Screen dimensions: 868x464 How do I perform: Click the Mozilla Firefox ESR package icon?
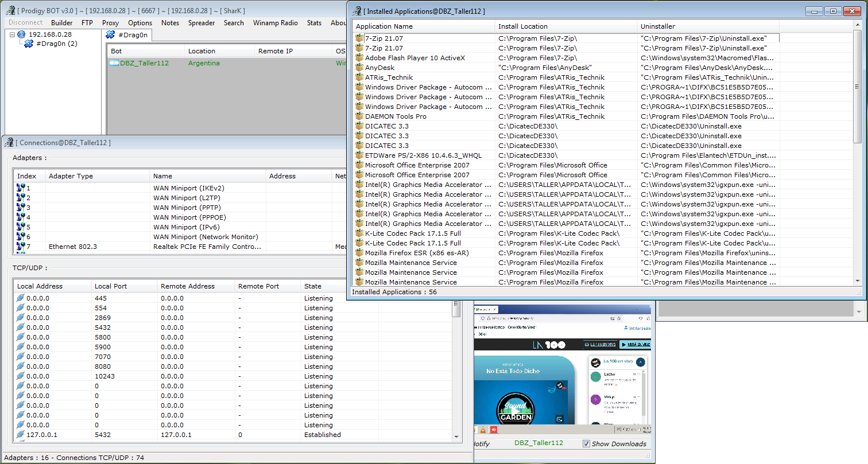pos(360,253)
